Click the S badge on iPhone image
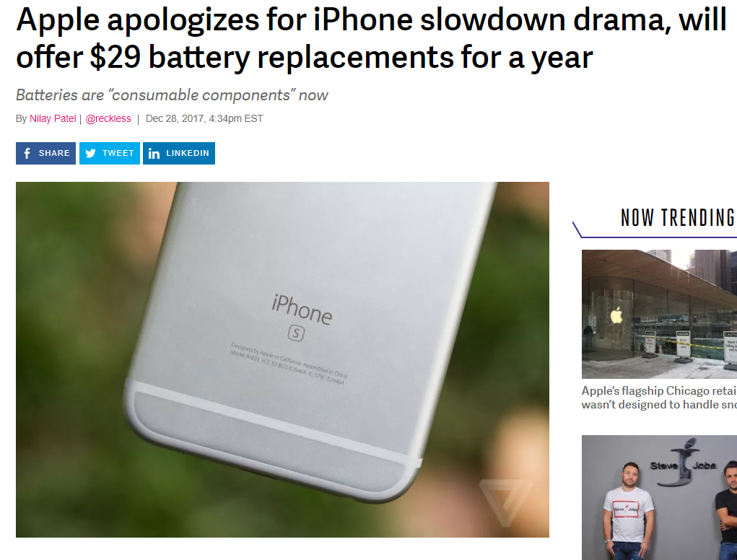This screenshot has height=560, width=737. coord(296,333)
